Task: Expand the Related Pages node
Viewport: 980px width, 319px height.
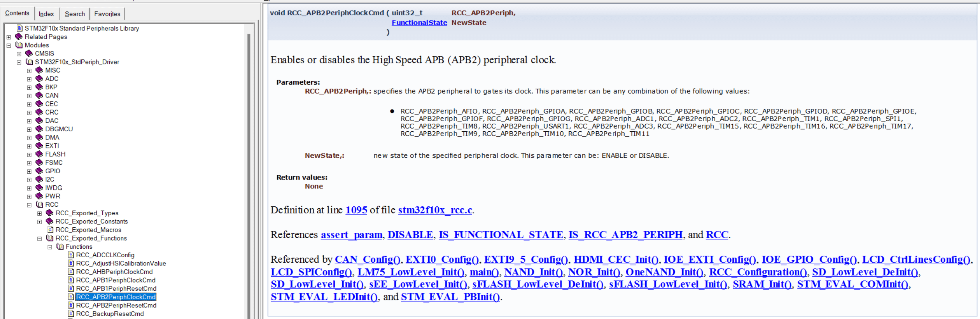Action: 9,37
